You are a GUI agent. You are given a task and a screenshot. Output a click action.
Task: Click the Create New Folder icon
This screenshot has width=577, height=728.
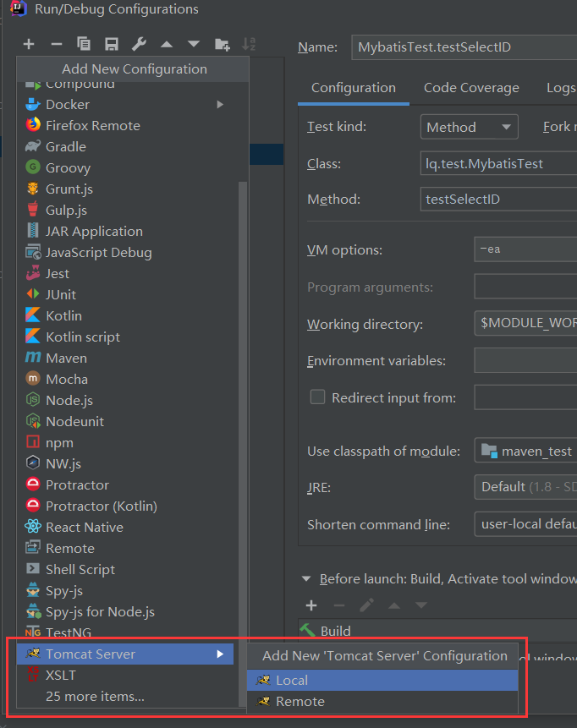(x=222, y=45)
